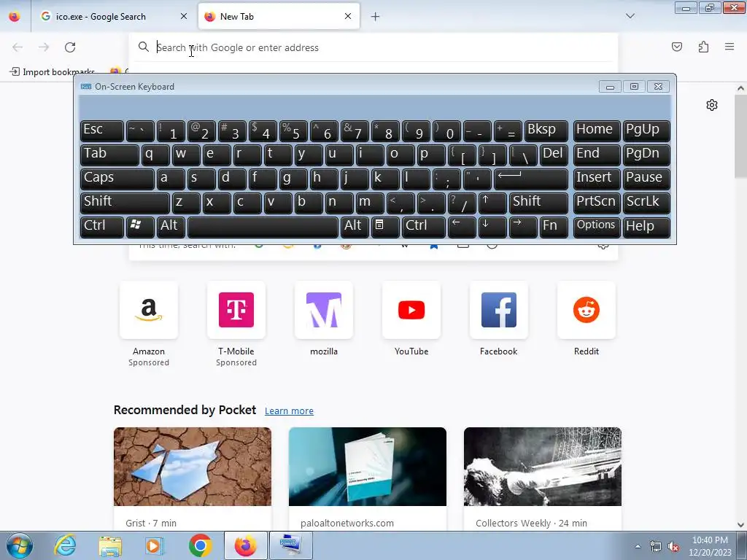Click the PrtScn key on On-Screen Keyboard

[597, 203]
